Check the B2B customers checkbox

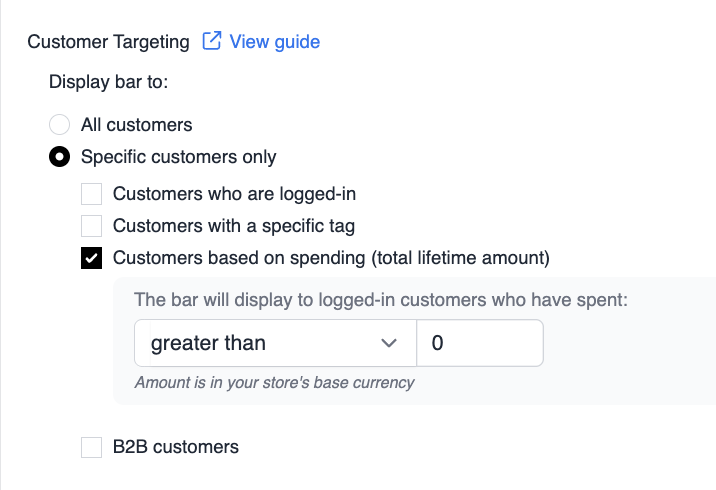coord(91,447)
